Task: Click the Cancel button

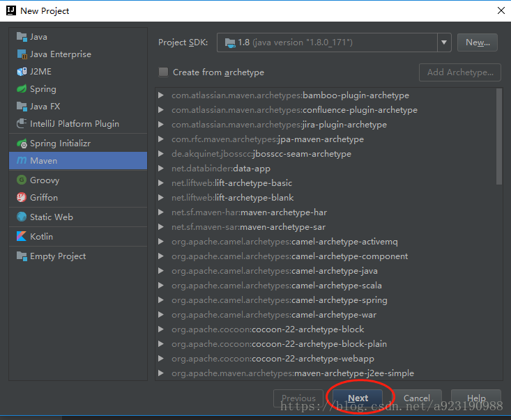Action: coord(416,398)
